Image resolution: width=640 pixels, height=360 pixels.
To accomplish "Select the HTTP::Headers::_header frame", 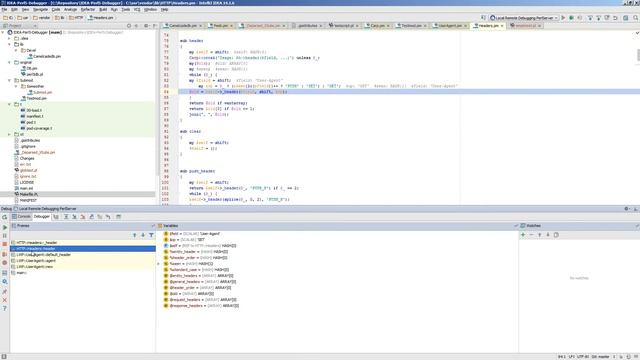I will 83,242.
